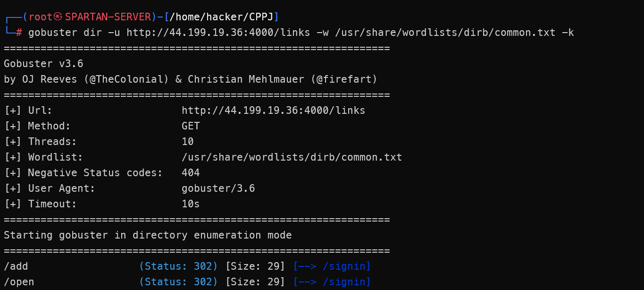Screen dimensions: 644x290
Task: Click the Gobuster v3.6 version text
Action: pyautogui.click(x=43, y=64)
